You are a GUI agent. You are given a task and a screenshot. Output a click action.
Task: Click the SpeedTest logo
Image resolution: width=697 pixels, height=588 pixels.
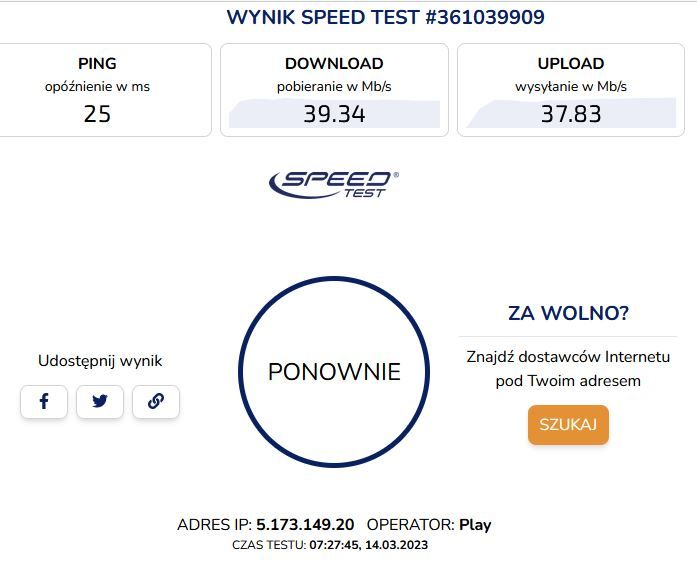coord(334,184)
